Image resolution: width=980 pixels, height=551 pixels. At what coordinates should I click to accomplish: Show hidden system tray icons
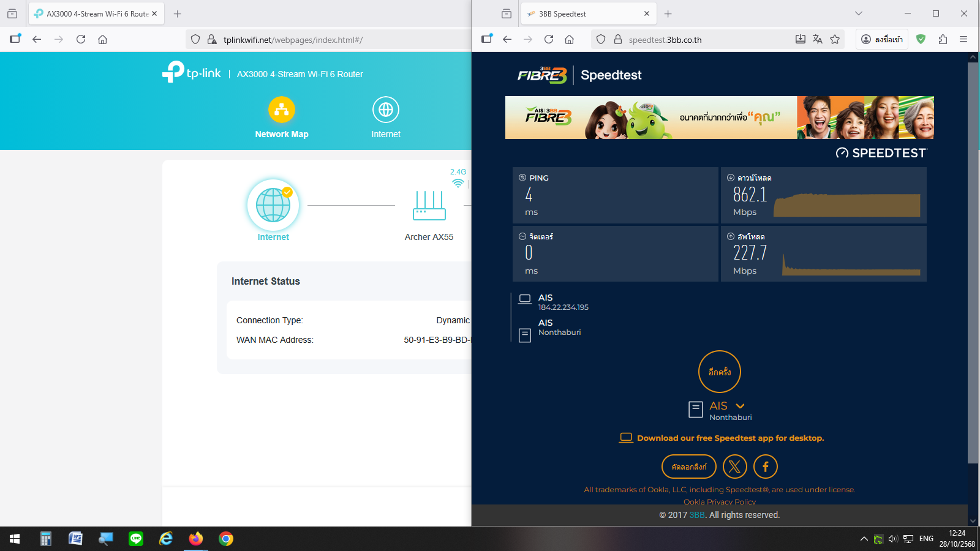[x=864, y=539]
